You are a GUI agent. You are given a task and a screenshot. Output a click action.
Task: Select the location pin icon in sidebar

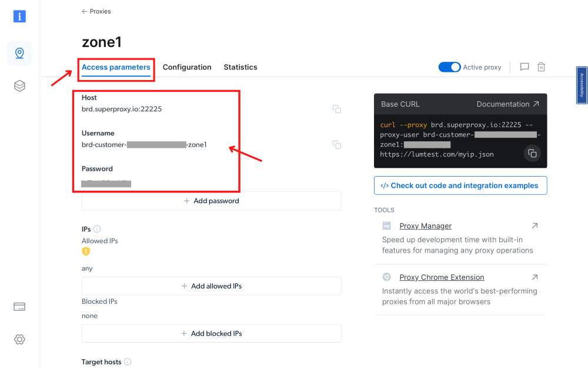click(19, 52)
